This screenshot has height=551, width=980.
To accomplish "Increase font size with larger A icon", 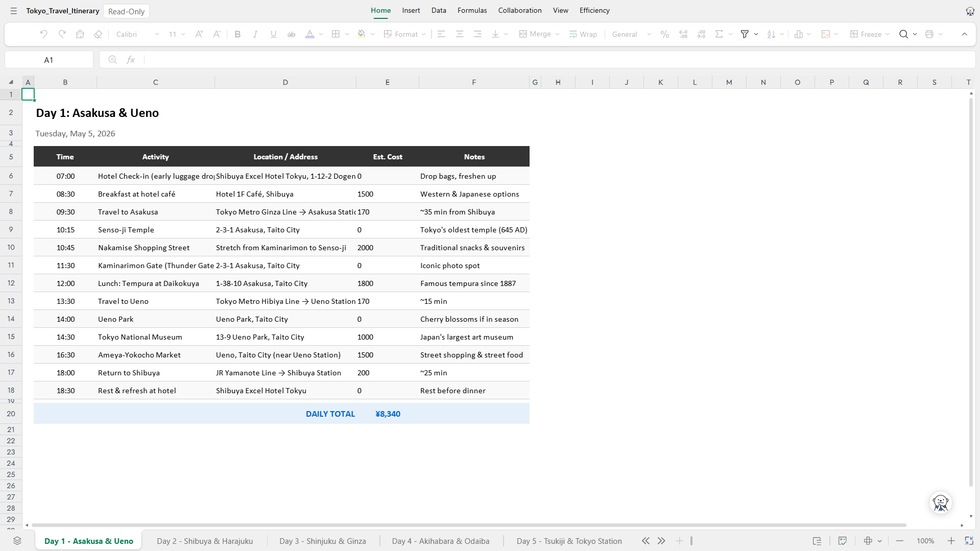I will tap(199, 34).
